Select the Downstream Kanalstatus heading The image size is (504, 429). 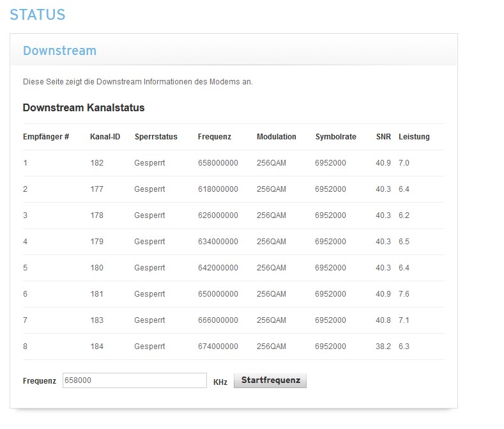[84, 107]
